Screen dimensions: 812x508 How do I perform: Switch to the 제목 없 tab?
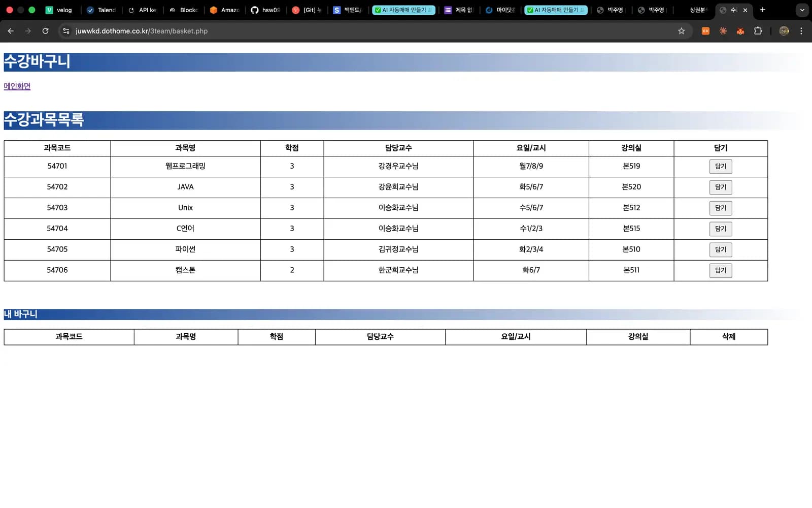(x=459, y=10)
